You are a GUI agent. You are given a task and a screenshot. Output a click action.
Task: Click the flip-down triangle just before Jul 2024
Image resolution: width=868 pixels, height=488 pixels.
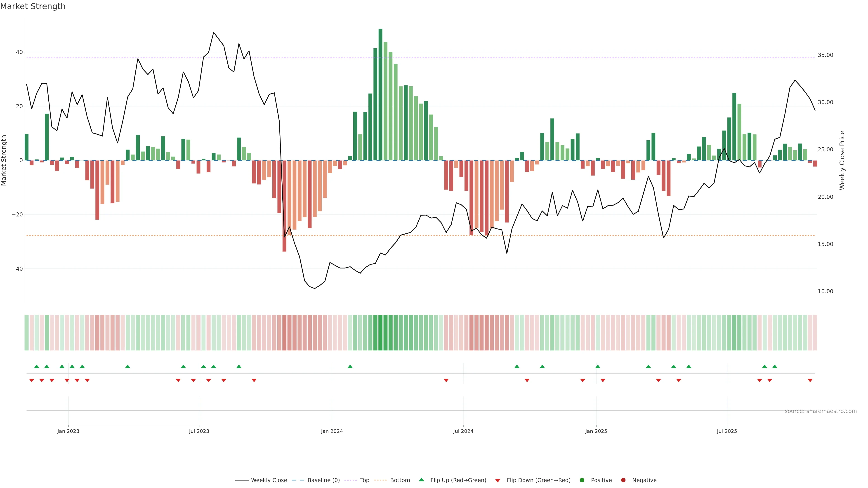446,380
